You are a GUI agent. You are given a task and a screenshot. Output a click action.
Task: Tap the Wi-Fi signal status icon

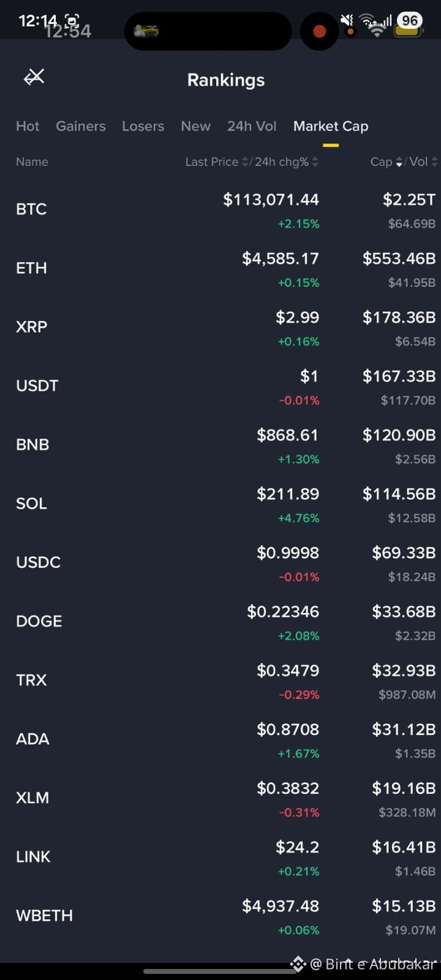pos(369,24)
